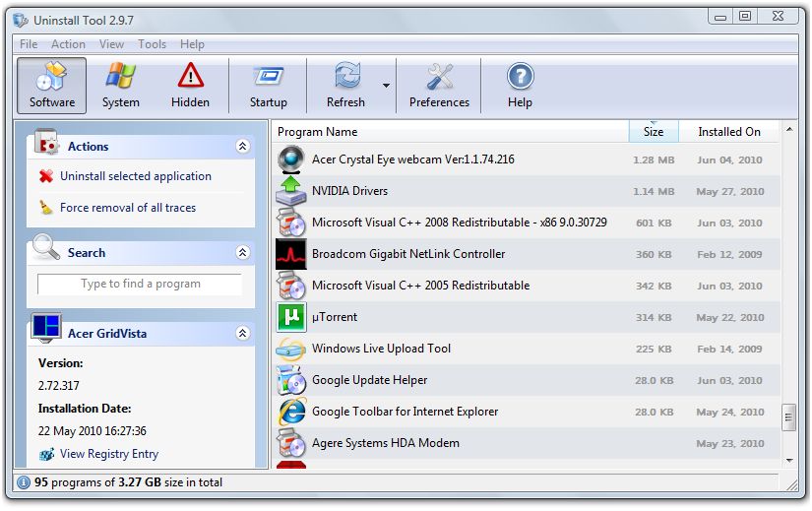Click the broom force removal icon
The image size is (812, 511).
(46, 208)
